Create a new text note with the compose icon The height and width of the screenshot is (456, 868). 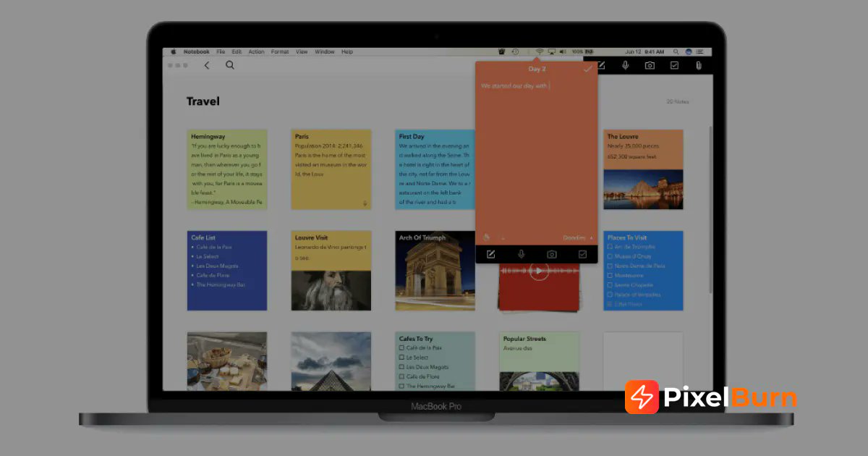pos(600,65)
